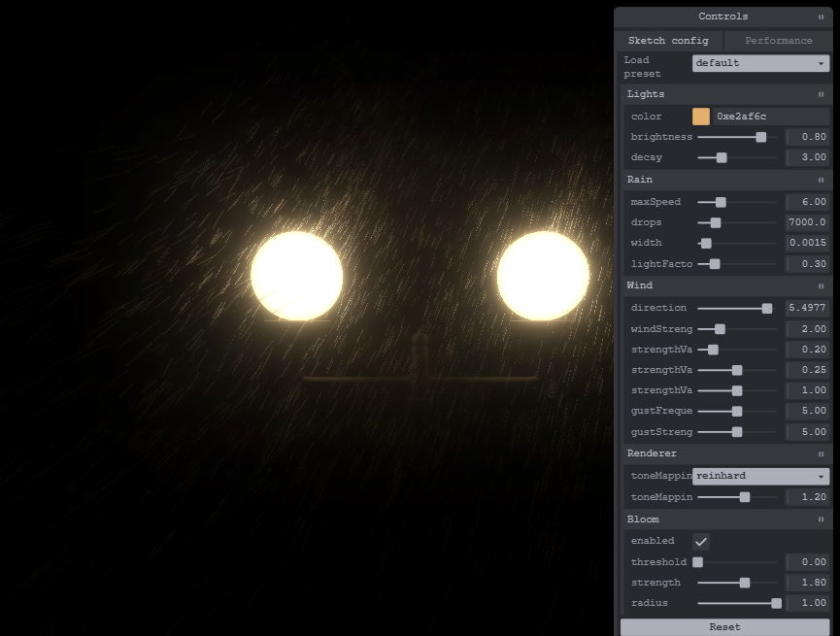
Task: Edit the maxSpeed value 6.00
Action: [x=807, y=202]
